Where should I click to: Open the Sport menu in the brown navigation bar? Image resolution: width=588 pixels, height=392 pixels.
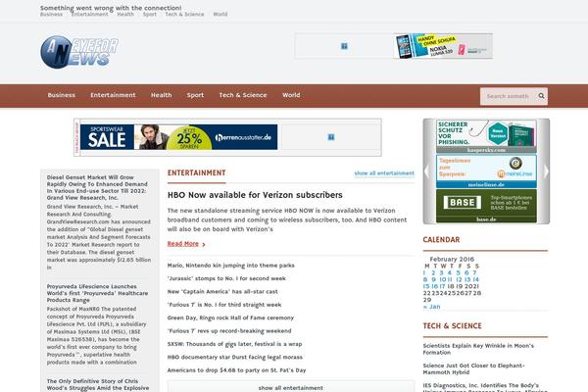pyautogui.click(x=195, y=95)
